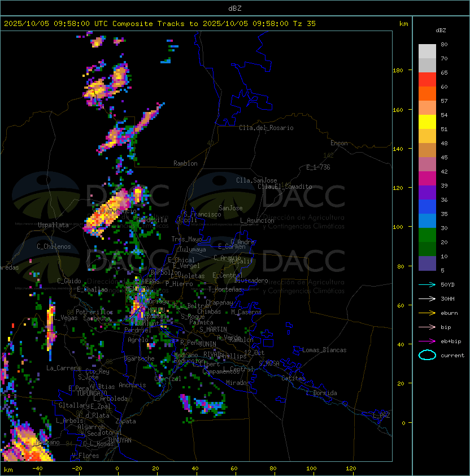Screen dimensions: 470x476
Task: Click the 'Divisadero' place label
Action: coord(251,280)
